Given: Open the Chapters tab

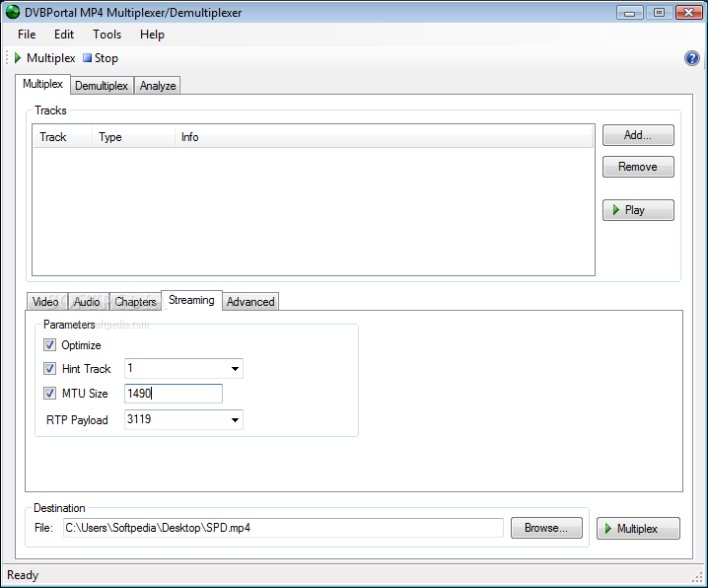Looking at the screenshot, I should coord(135,302).
